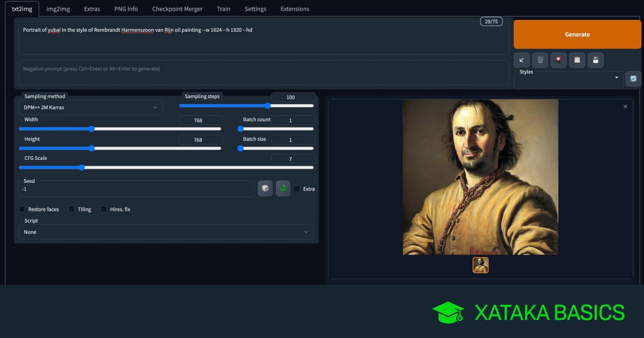Close the image preview with the X
This screenshot has height=338, width=644.
pyautogui.click(x=625, y=107)
